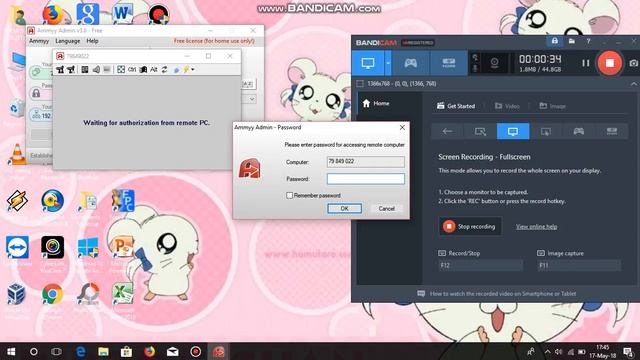Open the notification action center

tap(628, 351)
